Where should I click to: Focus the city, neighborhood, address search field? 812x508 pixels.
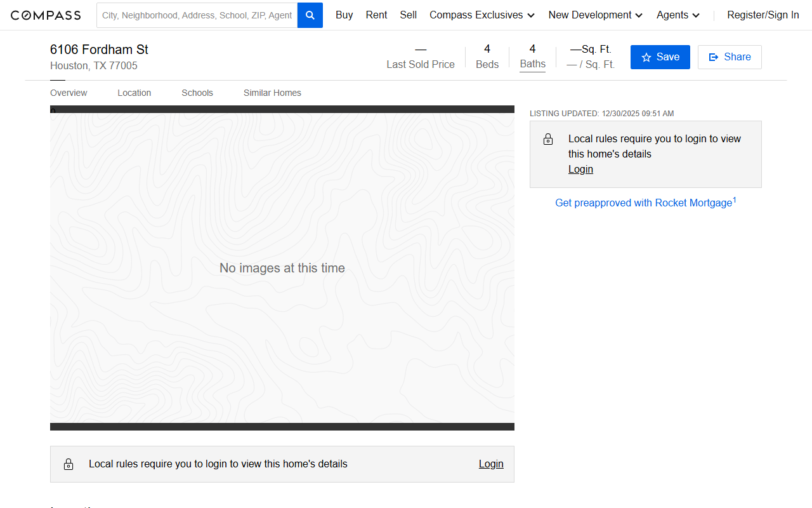coord(197,15)
